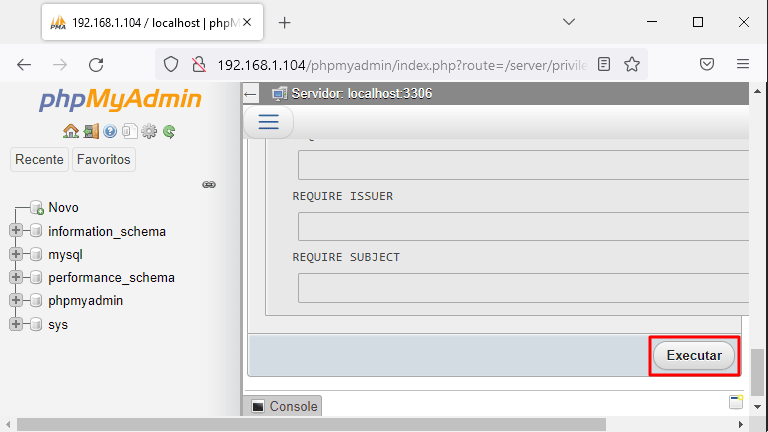Go back with browser back arrow

click(24, 65)
